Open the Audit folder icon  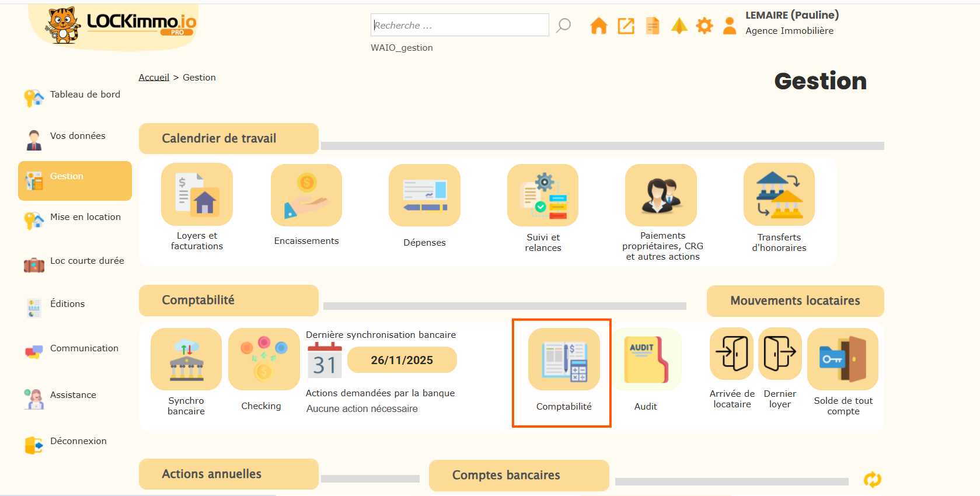646,359
